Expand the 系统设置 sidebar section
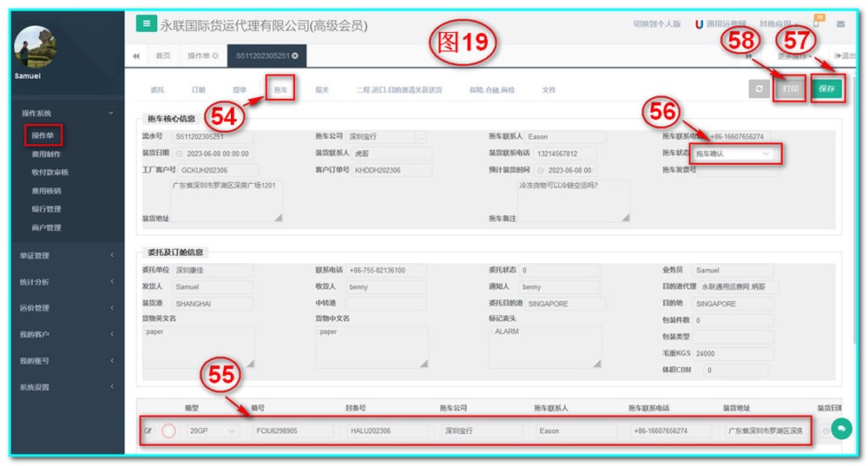The width and height of the screenshot is (868, 466). (68, 387)
